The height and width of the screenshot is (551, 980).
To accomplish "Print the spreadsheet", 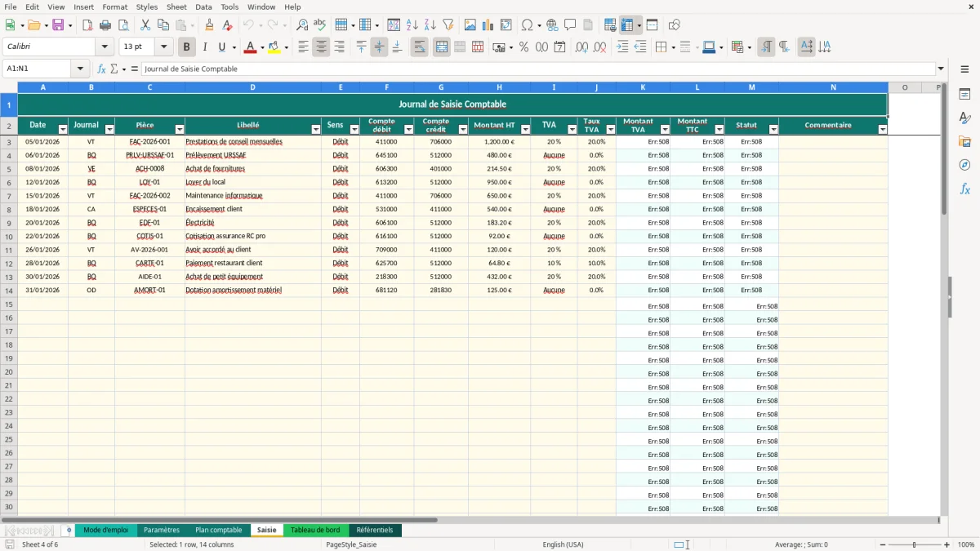I will point(105,25).
